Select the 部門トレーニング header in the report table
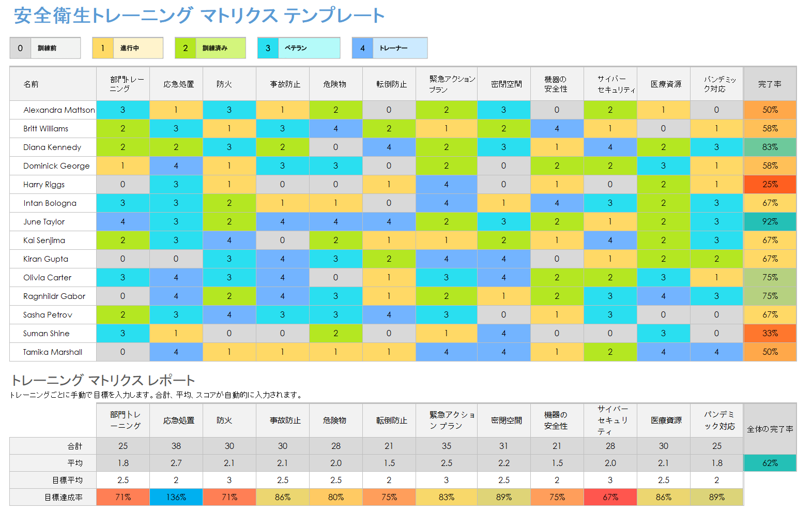 123,420
